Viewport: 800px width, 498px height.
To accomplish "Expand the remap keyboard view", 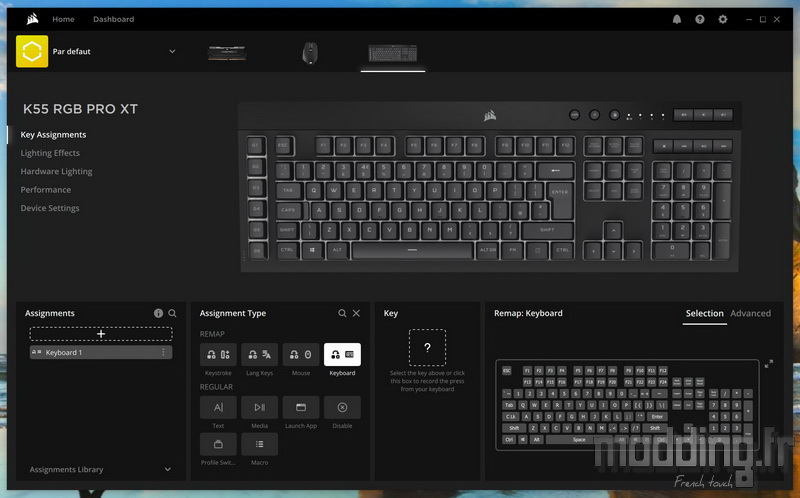I will coord(768,364).
